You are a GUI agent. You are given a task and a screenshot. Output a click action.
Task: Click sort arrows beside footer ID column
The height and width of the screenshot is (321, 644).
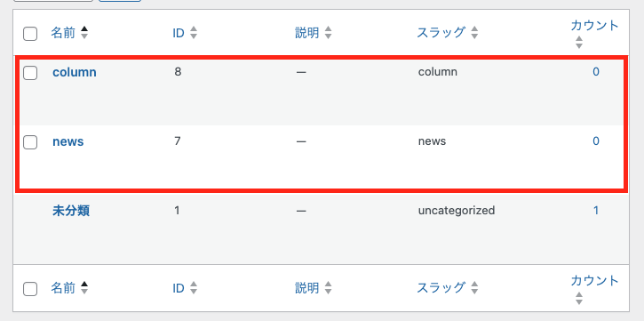(194, 288)
